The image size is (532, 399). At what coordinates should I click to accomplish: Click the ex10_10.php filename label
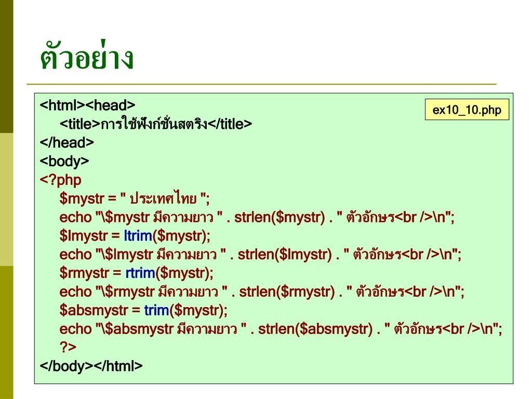467,110
